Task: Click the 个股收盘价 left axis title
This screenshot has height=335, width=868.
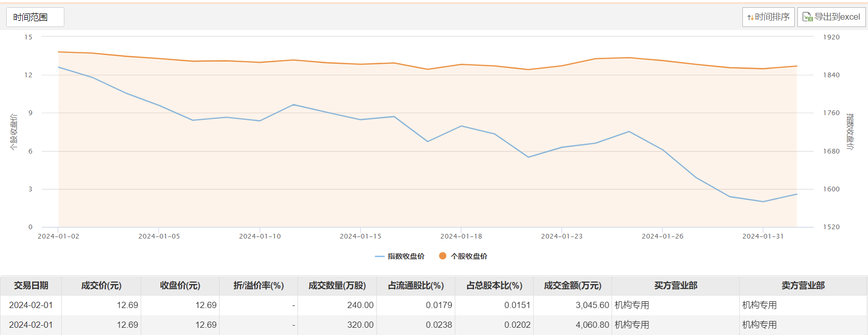Action: click(x=13, y=132)
